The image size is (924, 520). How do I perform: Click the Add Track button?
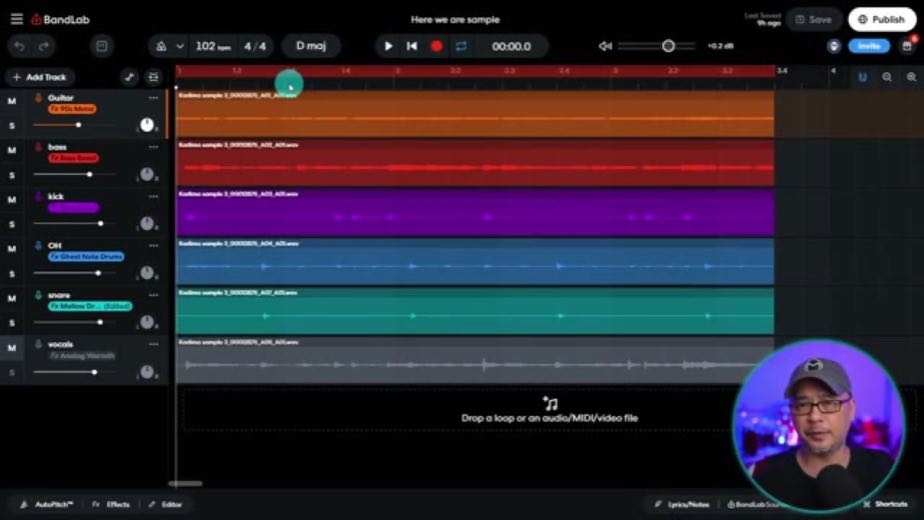[39, 77]
